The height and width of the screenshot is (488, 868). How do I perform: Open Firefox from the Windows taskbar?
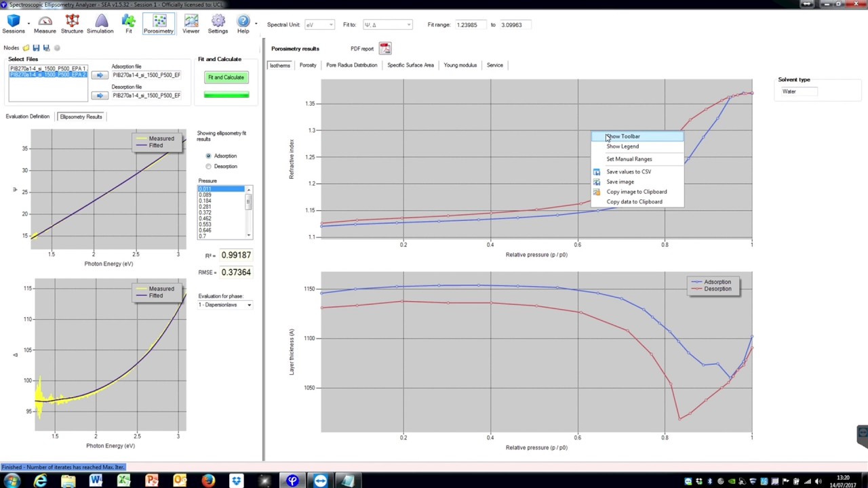click(x=208, y=481)
